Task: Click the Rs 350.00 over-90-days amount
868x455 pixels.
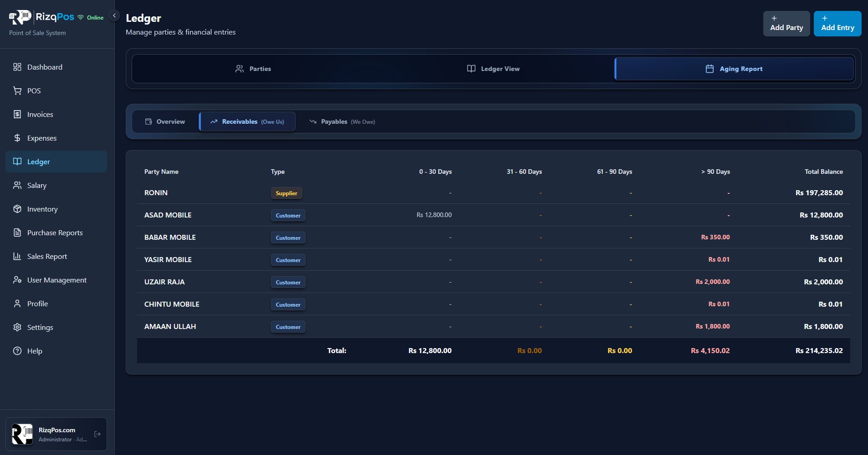Action: coord(715,237)
